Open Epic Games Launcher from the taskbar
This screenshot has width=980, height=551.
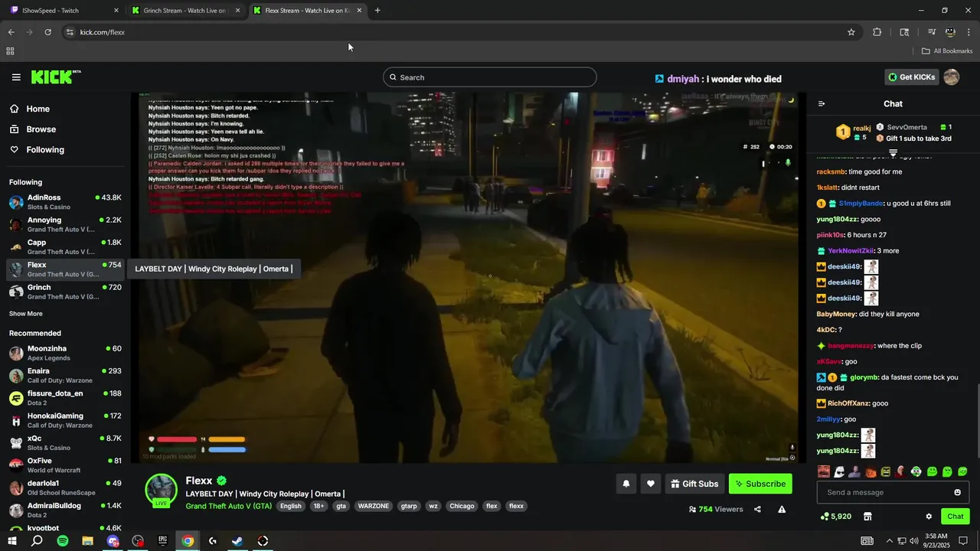pyautogui.click(x=162, y=541)
